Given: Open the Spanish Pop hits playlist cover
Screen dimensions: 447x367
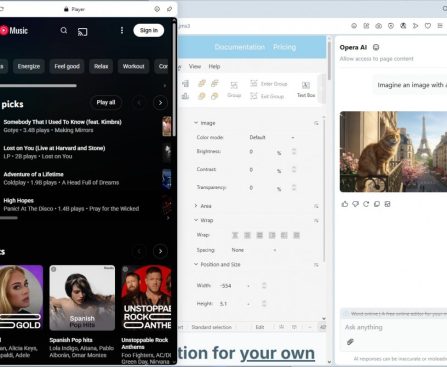Looking at the screenshot, I should [82, 298].
